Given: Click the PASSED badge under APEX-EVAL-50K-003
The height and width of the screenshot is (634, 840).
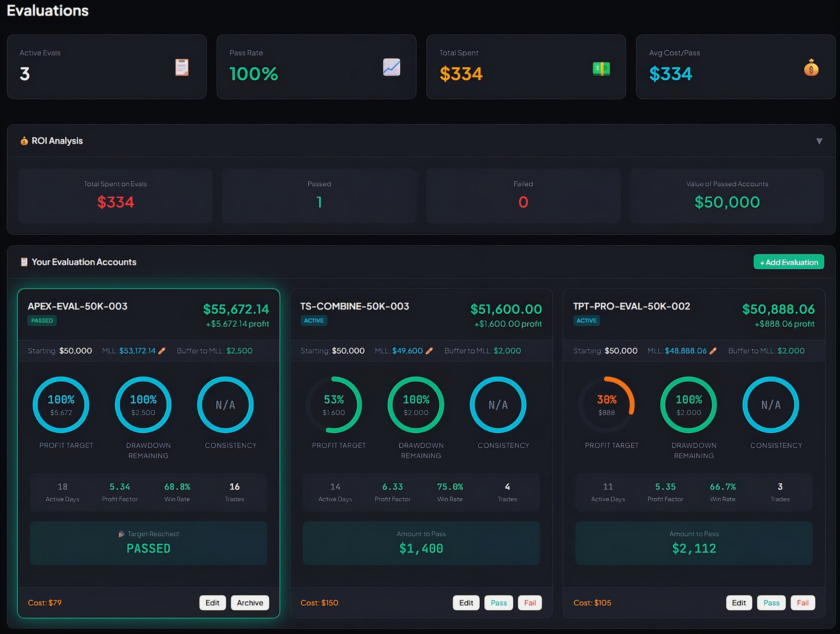Looking at the screenshot, I should (42, 321).
